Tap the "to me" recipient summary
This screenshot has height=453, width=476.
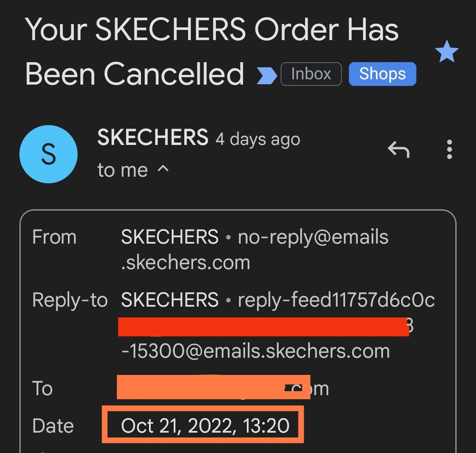click(x=122, y=170)
